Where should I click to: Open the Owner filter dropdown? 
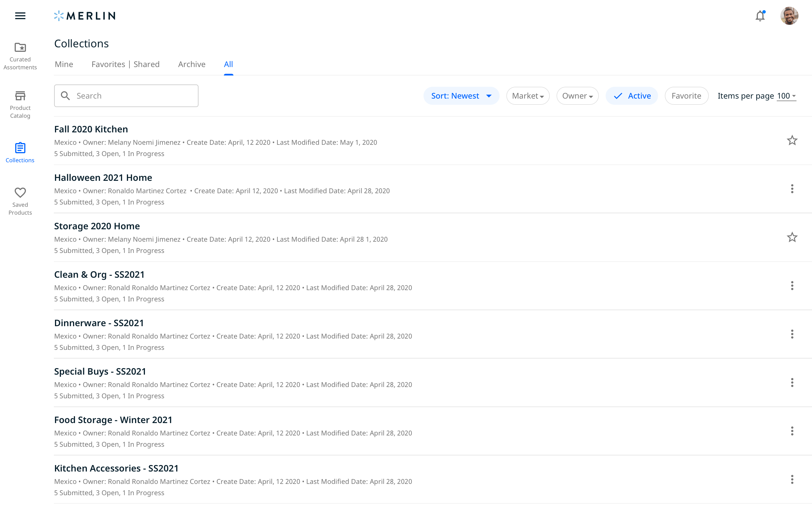click(x=577, y=96)
